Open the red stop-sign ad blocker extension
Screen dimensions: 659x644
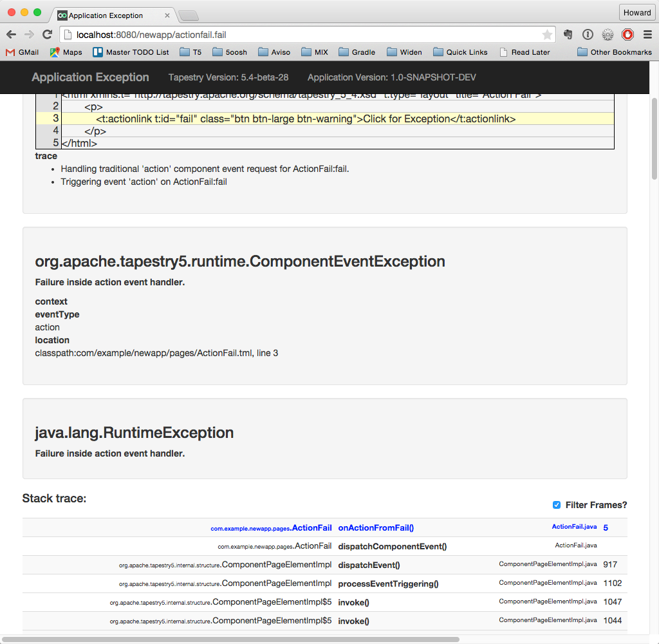pos(627,35)
